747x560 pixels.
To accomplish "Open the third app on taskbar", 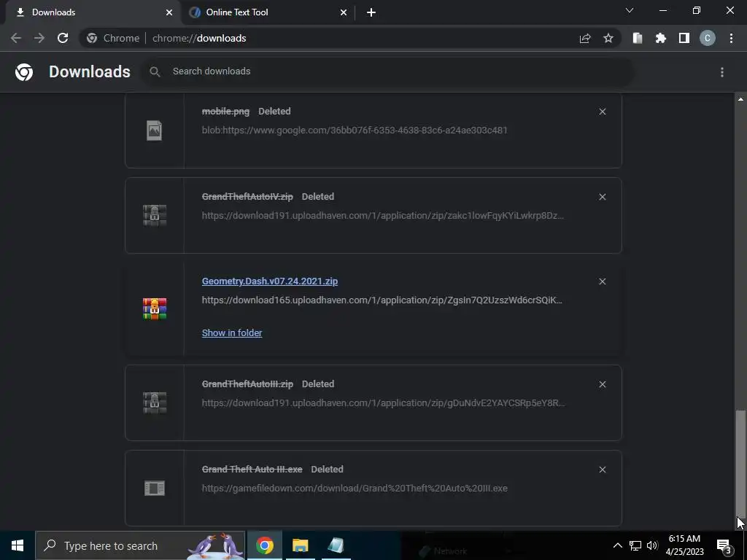I will (336, 545).
